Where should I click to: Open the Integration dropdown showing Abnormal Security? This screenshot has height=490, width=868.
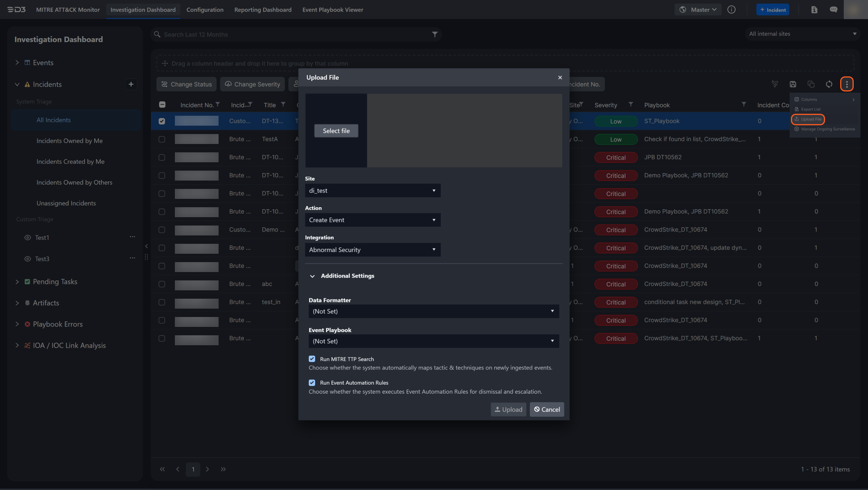tap(372, 250)
